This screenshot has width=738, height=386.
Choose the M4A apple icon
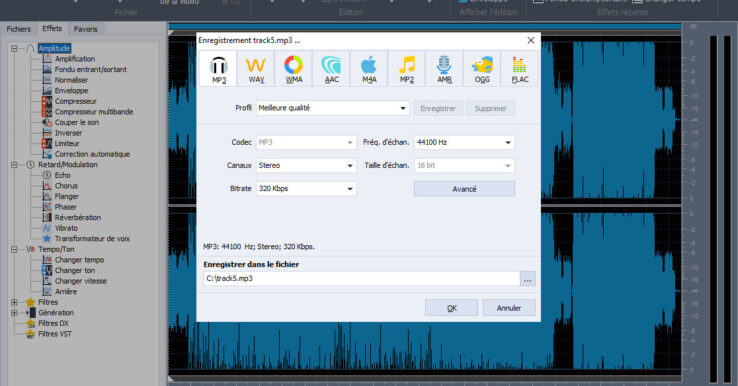pos(369,69)
